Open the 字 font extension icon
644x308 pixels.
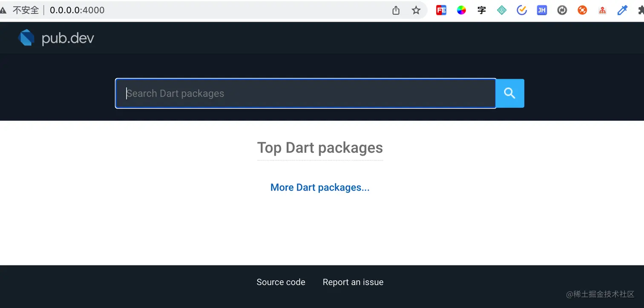click(482, 10)
